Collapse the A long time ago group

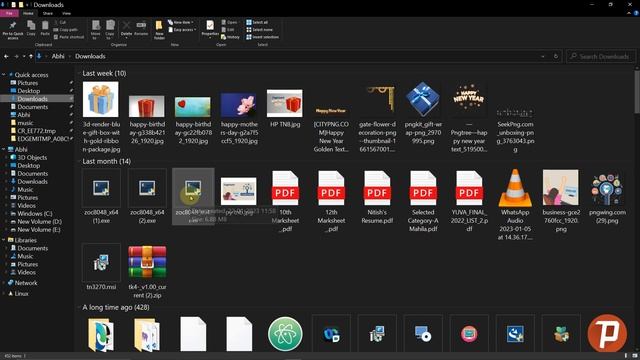click(x=79, y=307)
